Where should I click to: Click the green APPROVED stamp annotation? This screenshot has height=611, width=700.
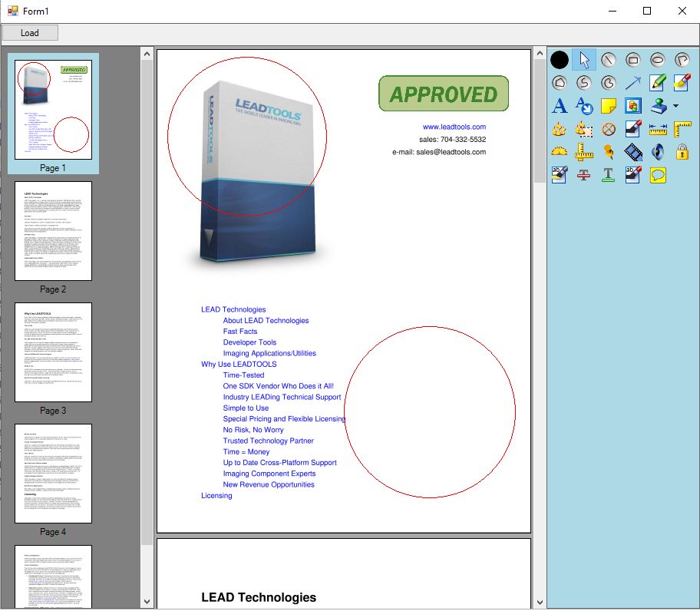pyautogui.click(x=444, y=94)
